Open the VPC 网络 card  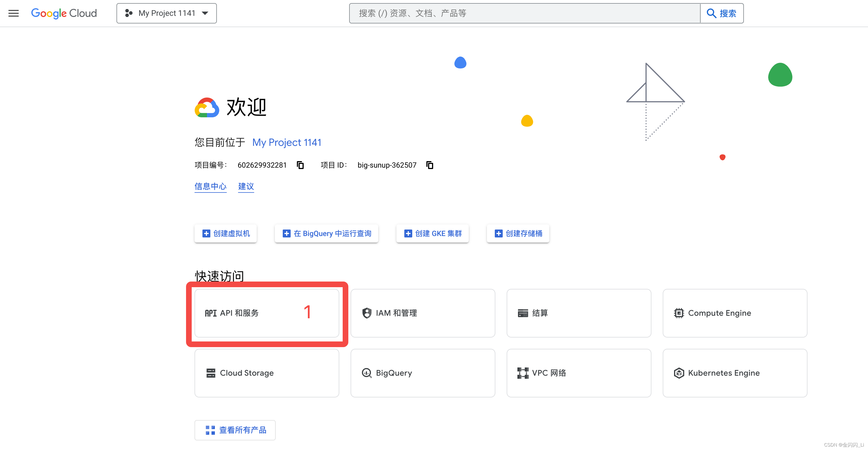578,373
